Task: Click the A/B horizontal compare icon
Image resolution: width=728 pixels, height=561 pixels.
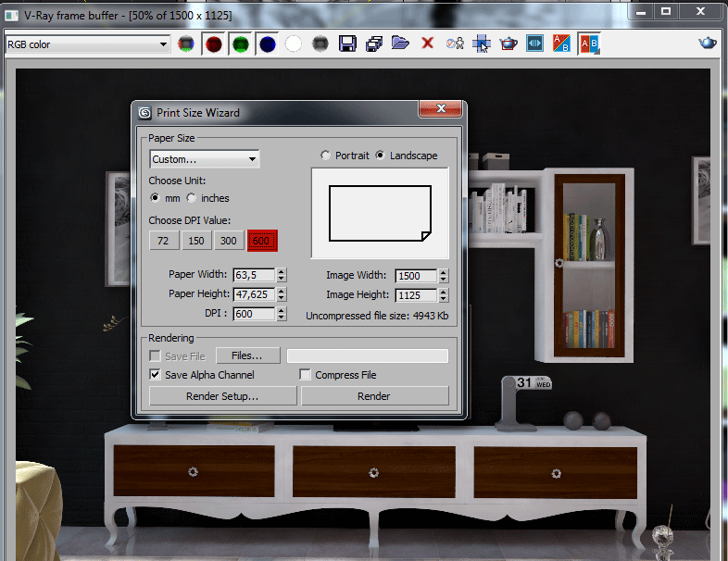Action: coord(562,44)
